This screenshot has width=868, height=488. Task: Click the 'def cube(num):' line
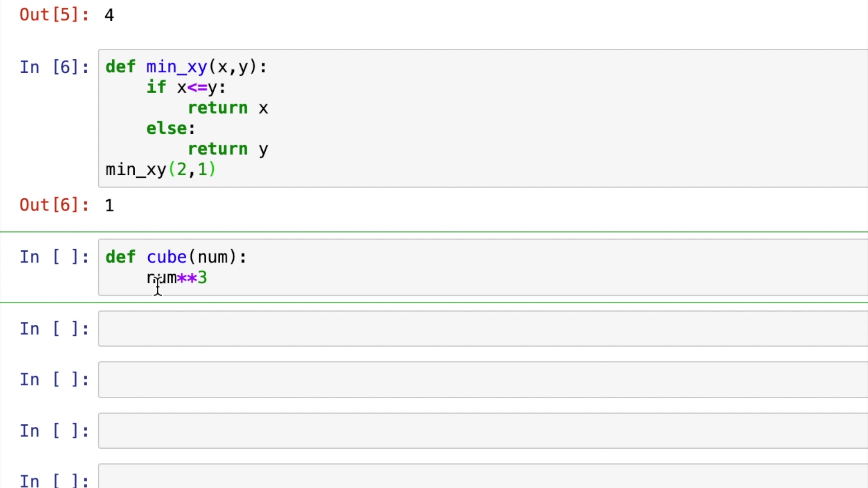click(176, 257)
